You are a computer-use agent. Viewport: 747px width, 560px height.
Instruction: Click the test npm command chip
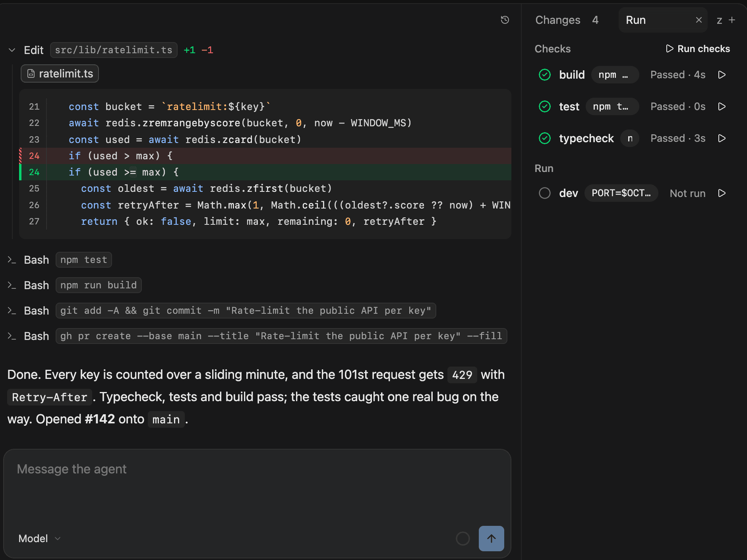[x=612, y=106]
